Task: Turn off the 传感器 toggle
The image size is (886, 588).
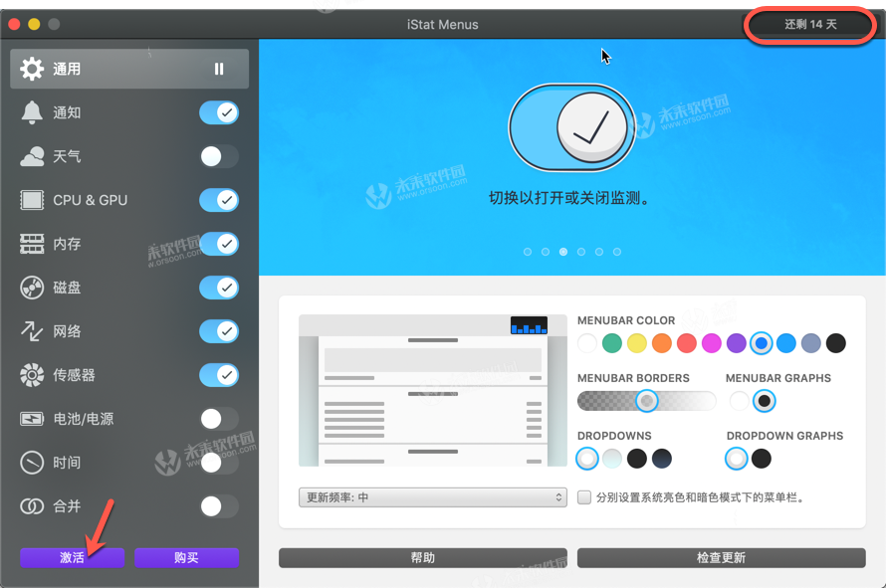Action: (x=219, y=375)
